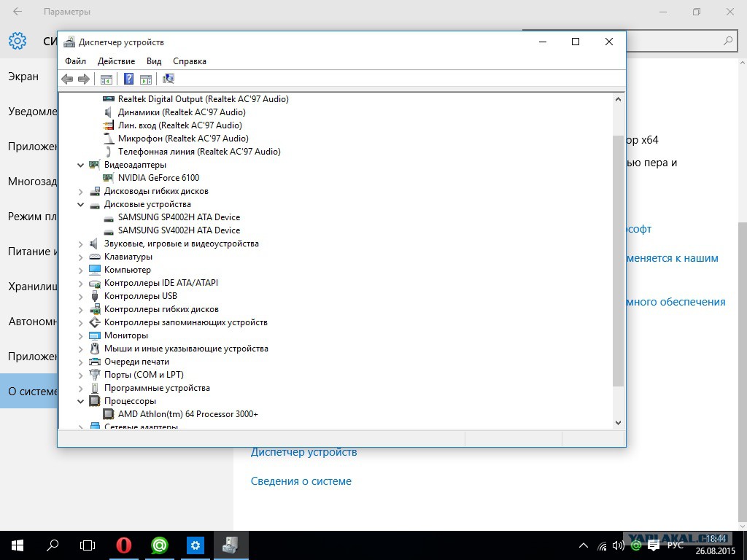
Task: Click the Device Manager taskbar button
Action: click(x=231, y=545)
